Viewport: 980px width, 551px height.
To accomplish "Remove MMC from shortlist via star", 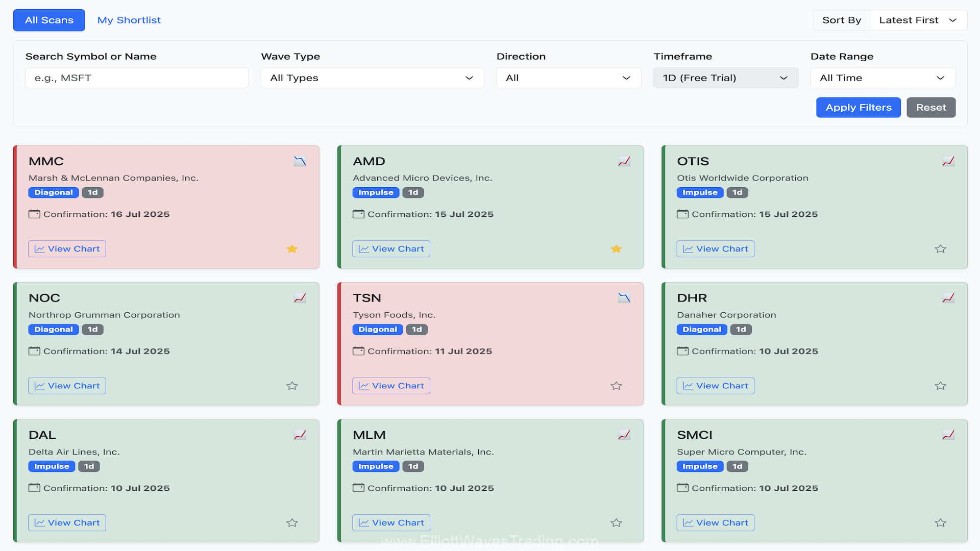I will [292, 249].
